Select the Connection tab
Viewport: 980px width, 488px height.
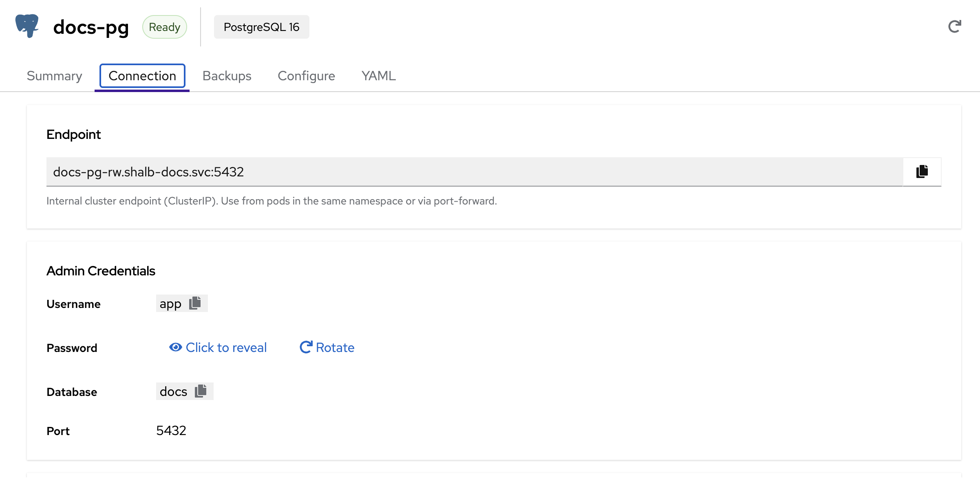(142, 76)
